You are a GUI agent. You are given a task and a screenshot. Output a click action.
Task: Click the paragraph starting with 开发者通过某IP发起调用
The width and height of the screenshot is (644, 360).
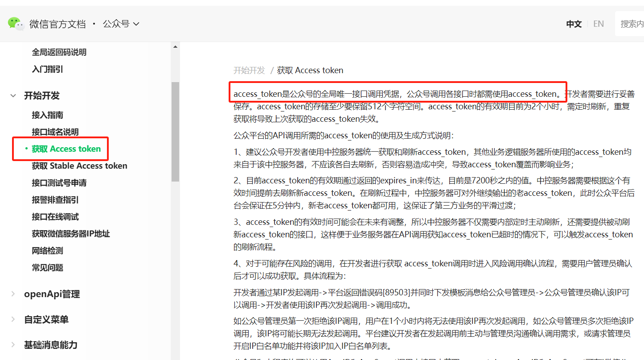431,299
